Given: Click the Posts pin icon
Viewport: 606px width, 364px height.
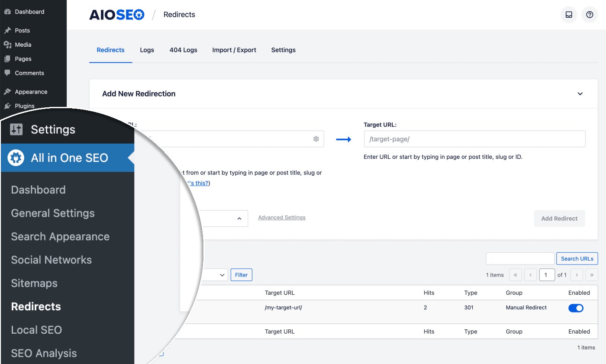Looking at the screenshot, I should [x=7, y=30].
